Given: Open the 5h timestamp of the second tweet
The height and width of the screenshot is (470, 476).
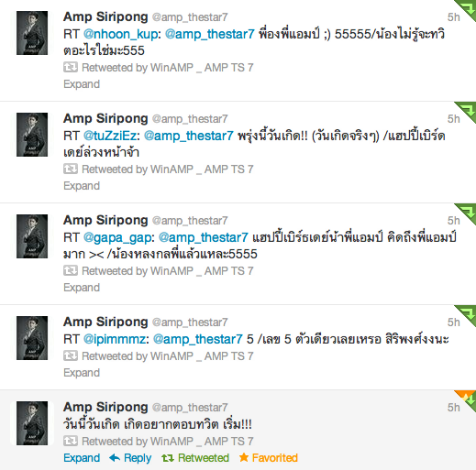Looking at the screenshot, I should tap(454, 119).
